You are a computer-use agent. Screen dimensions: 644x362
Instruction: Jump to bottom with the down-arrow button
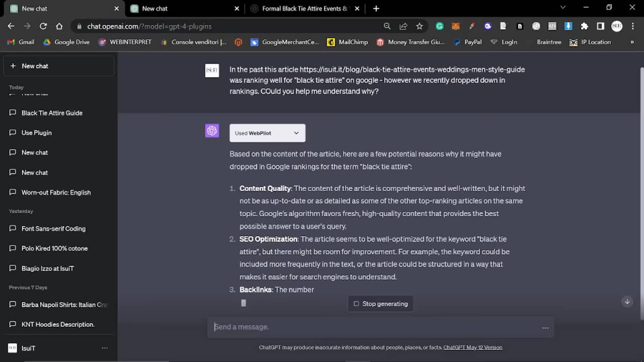(627, 302)
